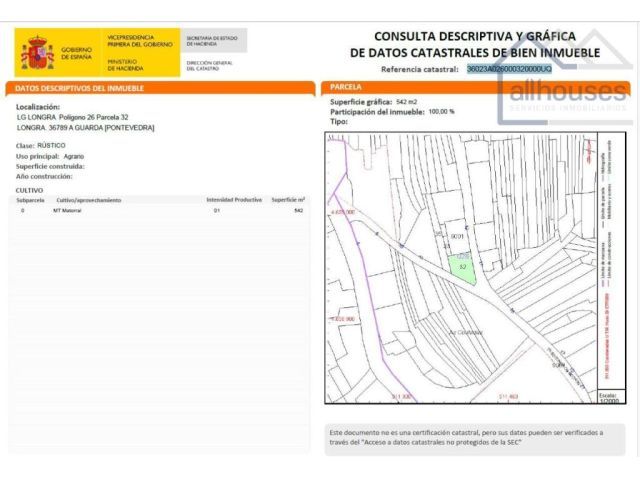Screen dimensions: 640x480
Task: Select 'LG LONGRA Polígono 26 Parcela 32' text
Action: pyautogui.click(x=73, y=117)
